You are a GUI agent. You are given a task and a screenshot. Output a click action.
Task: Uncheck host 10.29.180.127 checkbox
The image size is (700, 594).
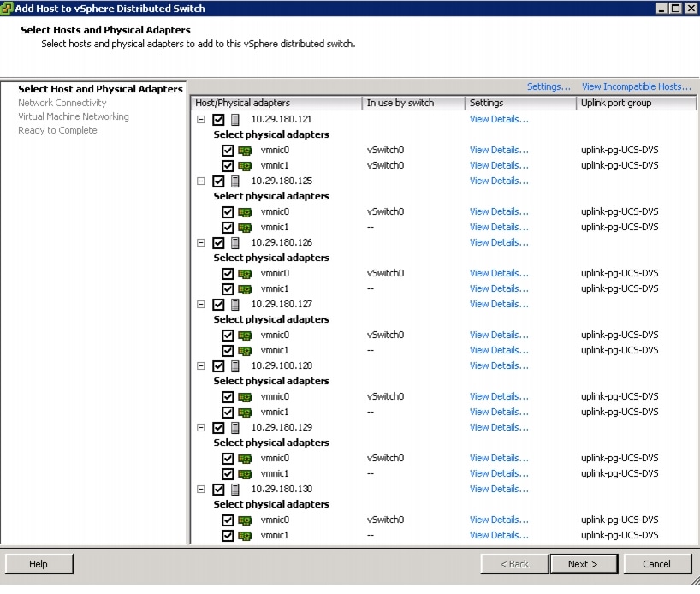click(218, 305)
